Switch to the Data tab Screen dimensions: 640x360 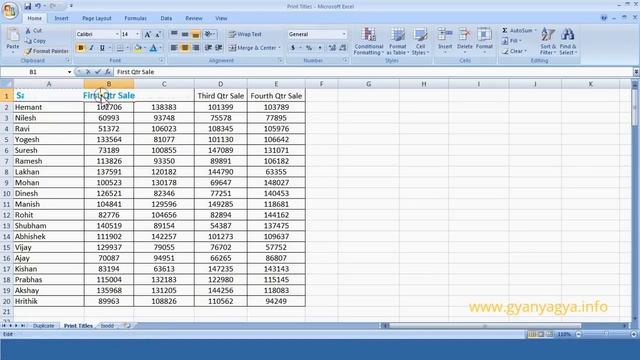(x=166, y=18)
